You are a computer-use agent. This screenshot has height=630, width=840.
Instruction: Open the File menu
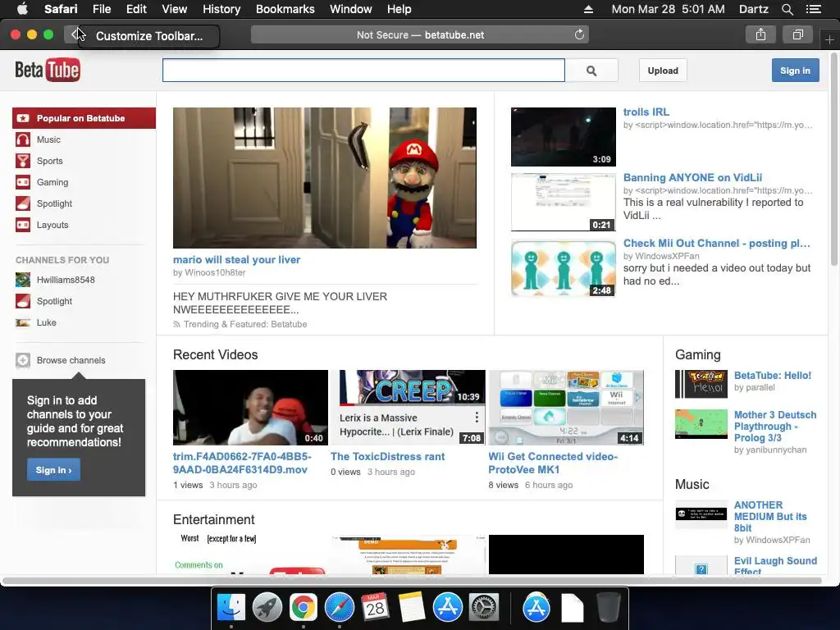[101, 9]
